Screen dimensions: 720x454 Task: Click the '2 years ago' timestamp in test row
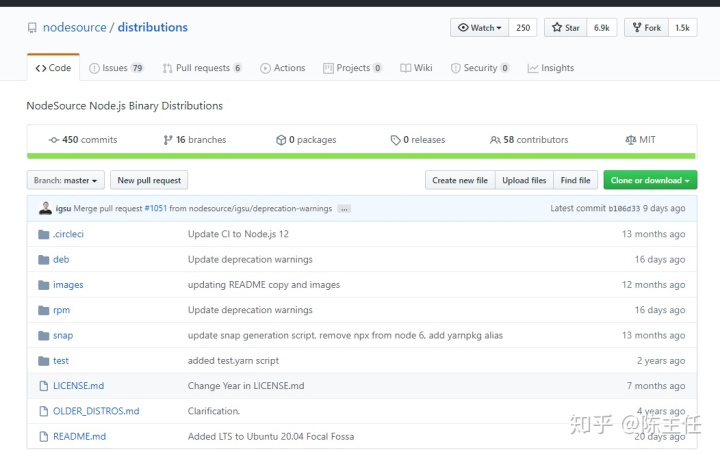(x=661, y=361)
